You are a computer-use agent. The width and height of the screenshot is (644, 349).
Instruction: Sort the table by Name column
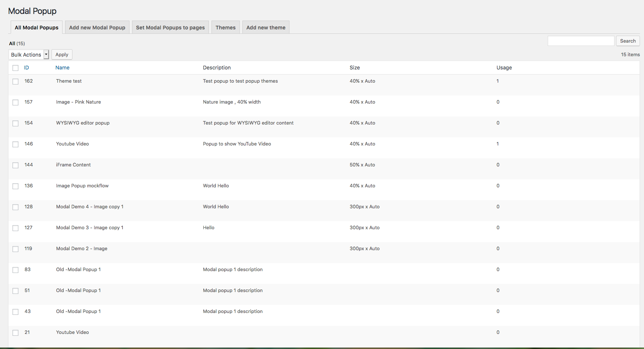63,68
